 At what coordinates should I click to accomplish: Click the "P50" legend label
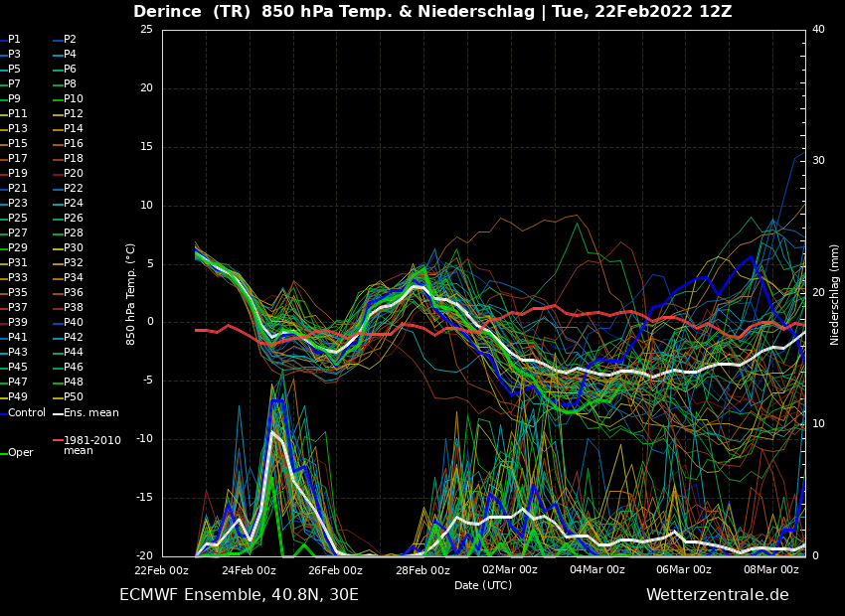[74, 396]
